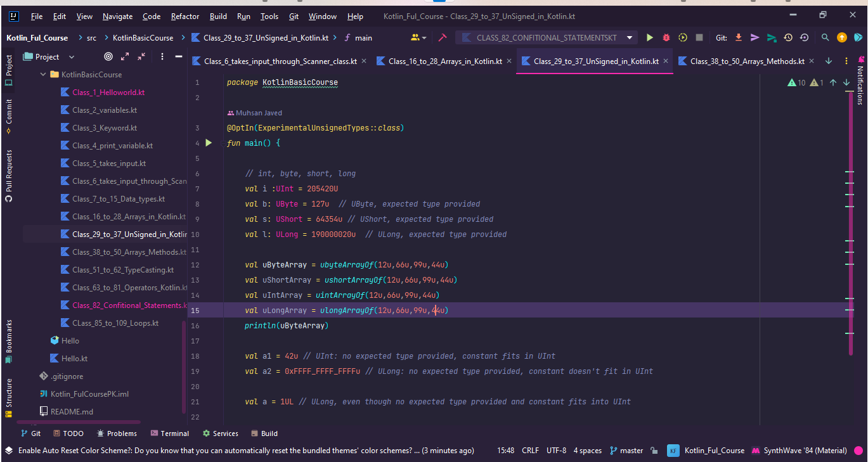Image resolution: width=868 pixels, height=462 pixels.
Task: Commit changes with the purple Git arrow icon
Action: point(755,38)
